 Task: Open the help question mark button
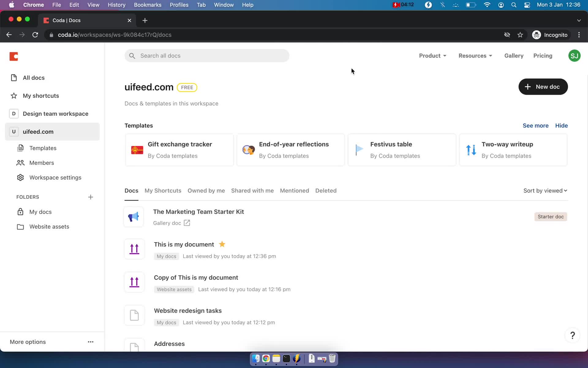[x=572, y=335]
